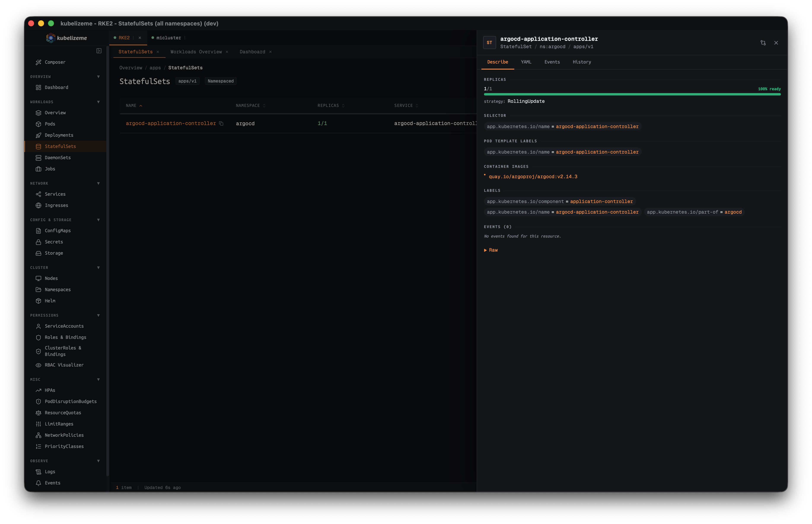
Task: Close the RKE2 cluster tab
Action: click(140, 38)
